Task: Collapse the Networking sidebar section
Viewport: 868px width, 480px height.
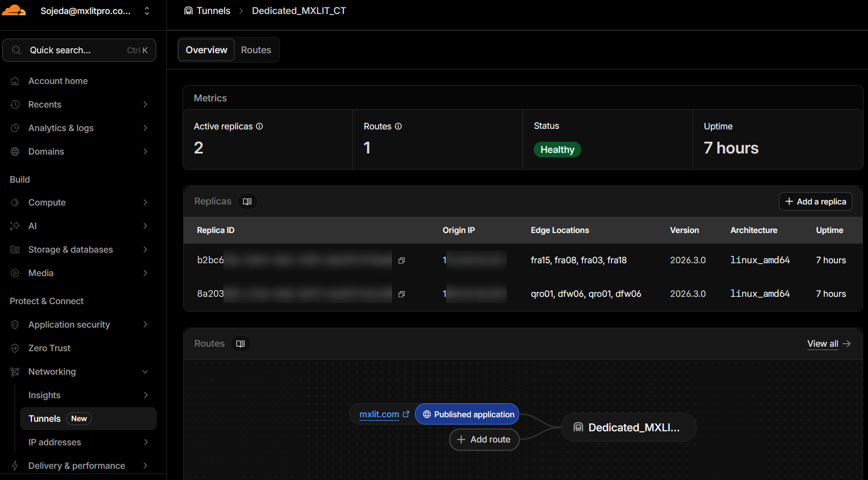Action: (145, 372)
